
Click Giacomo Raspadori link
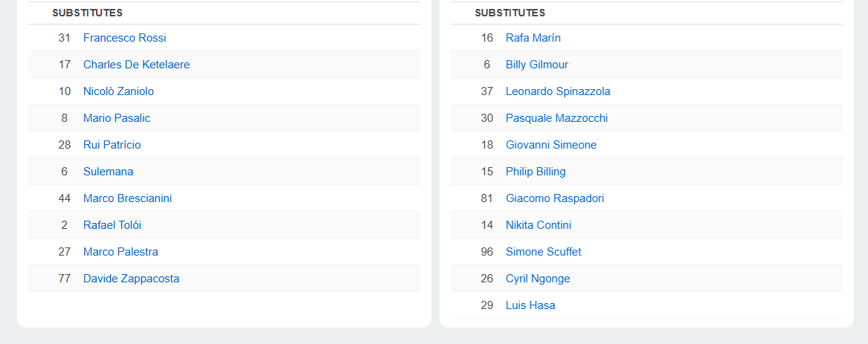tap(554, 198)
